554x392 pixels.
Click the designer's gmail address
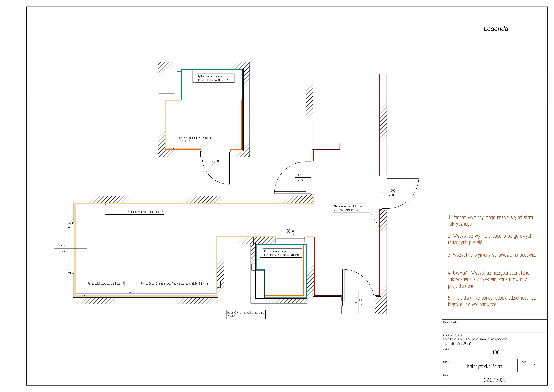[x=490, y=339]
